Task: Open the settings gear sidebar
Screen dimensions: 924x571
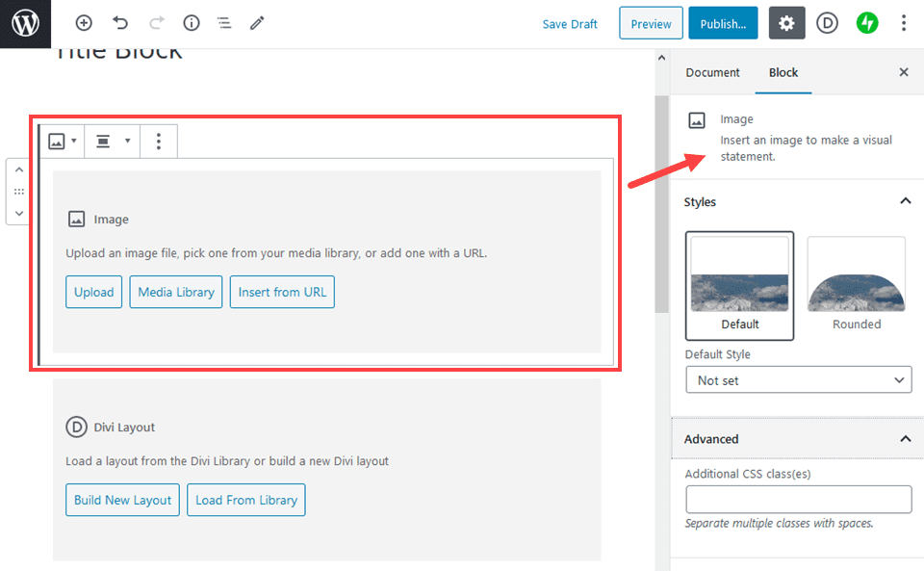Action: click(786, 22)
